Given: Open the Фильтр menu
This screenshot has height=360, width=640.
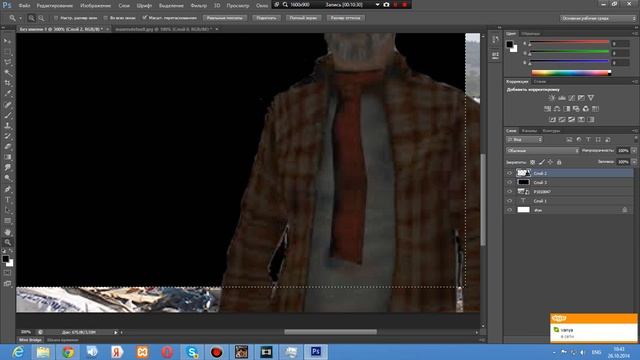Looking at the screenshot, I should [x=199, y=6].
